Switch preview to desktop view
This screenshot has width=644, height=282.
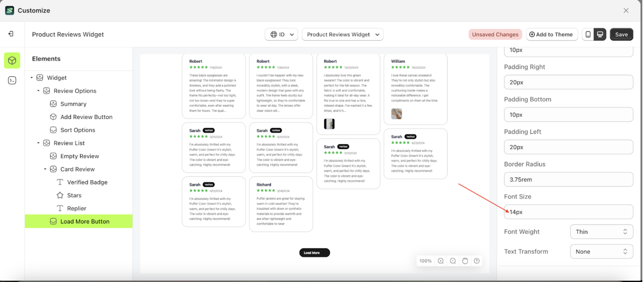pyautogui.click(x=600, y=34)
